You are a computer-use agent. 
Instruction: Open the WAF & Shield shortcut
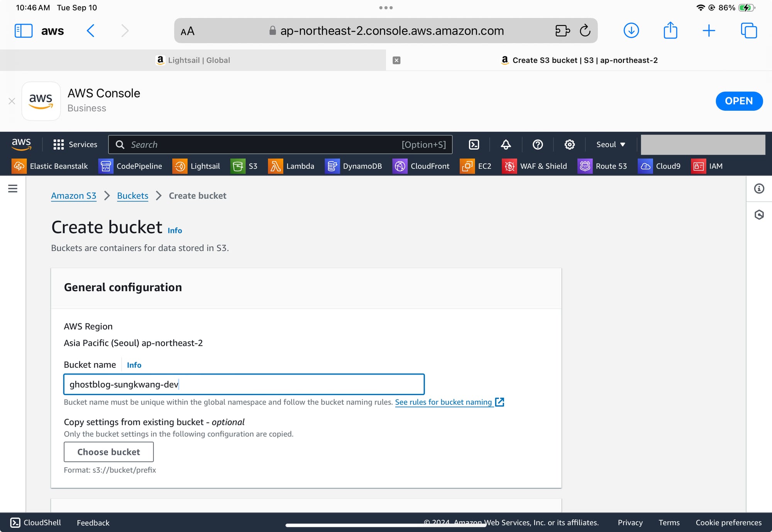pyautogui.click(x=534, y=166)
